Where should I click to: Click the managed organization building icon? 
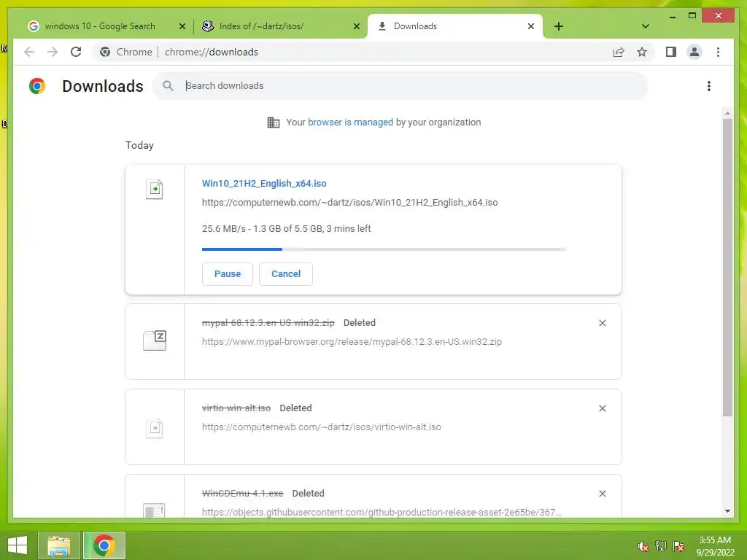[x=274, y=122]
